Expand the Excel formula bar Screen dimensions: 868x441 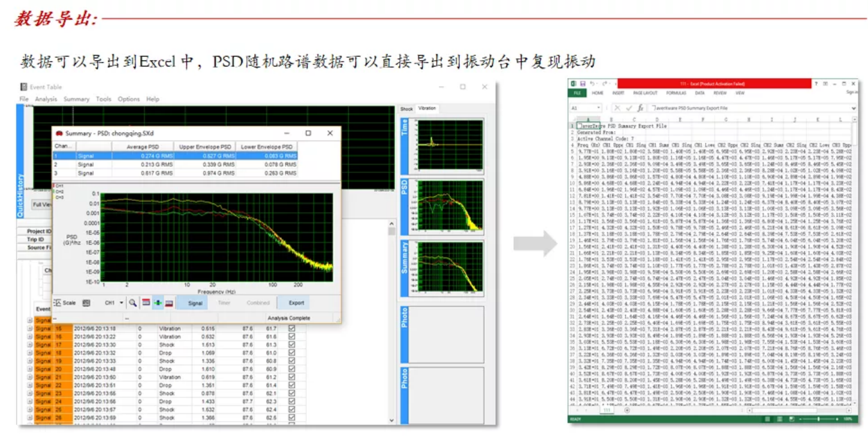(x=854, y=108)
